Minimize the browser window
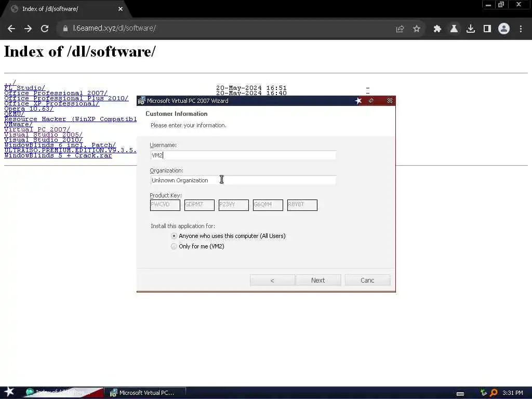This screenshot has height=399, width=532. 488,5
